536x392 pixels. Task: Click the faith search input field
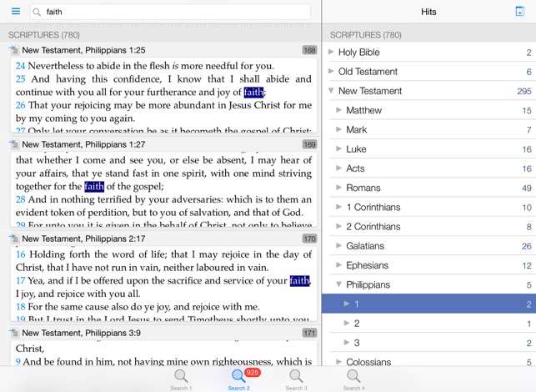(x=170, y=12)
